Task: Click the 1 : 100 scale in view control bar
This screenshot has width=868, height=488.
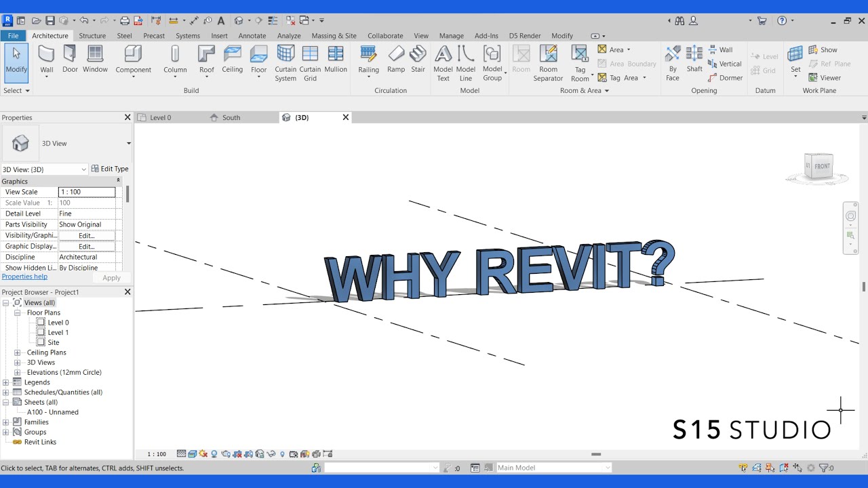Action: (157, 454)
